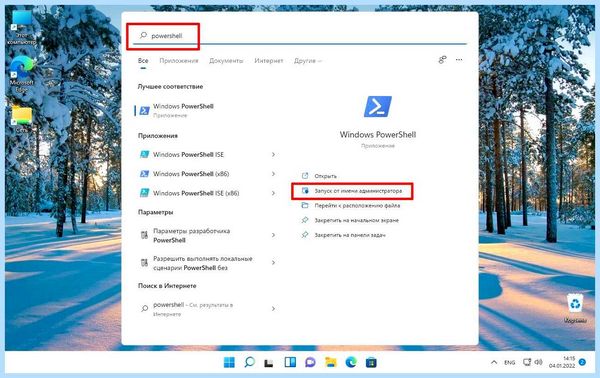The width and height of the screenshot is (600, 378).
Task: Click the PowerShell icon beside best match
Action: pos(144,111)
